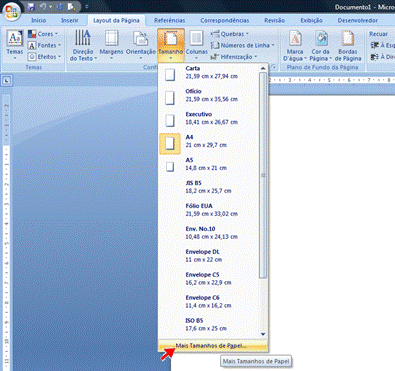Choose Carta paper size 21,59 x 27,94
The height and width of the screenshot is (371, 395).
coord(209,73)
